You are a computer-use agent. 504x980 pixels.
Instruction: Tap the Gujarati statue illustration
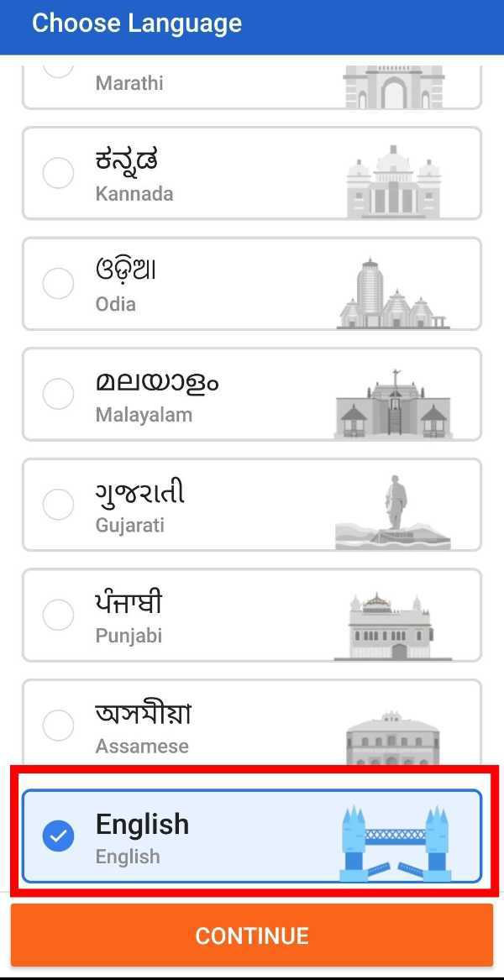[393, 512]
